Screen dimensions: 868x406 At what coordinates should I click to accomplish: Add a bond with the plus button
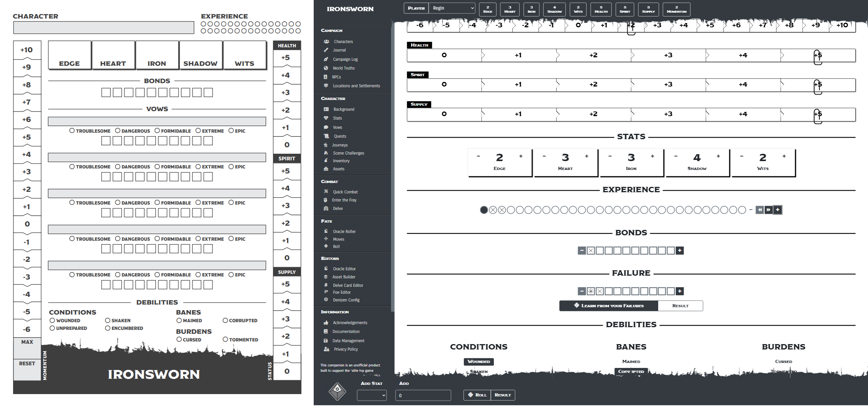click(x=680, y=251)
